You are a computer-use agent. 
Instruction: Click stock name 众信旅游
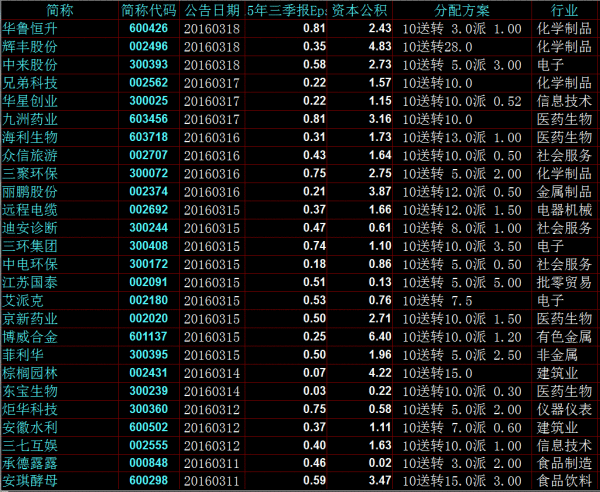pyautogui.click(x=30, y=155)
